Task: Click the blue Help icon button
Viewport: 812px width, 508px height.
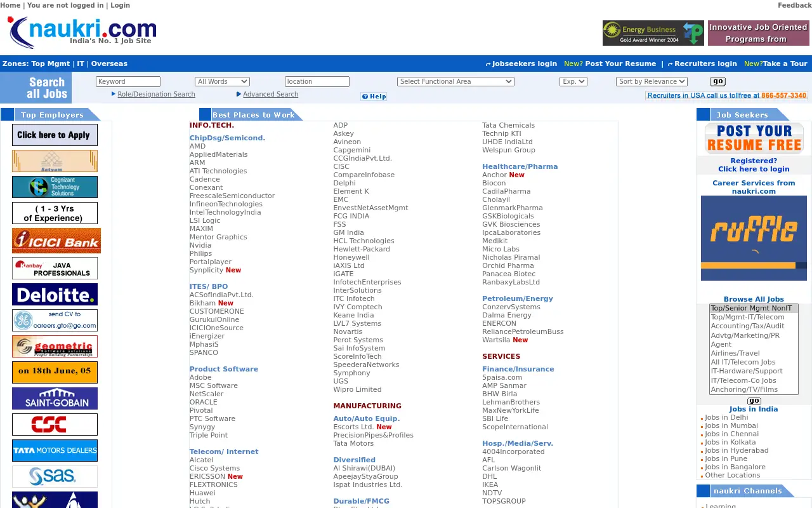Action: (374, 97)
